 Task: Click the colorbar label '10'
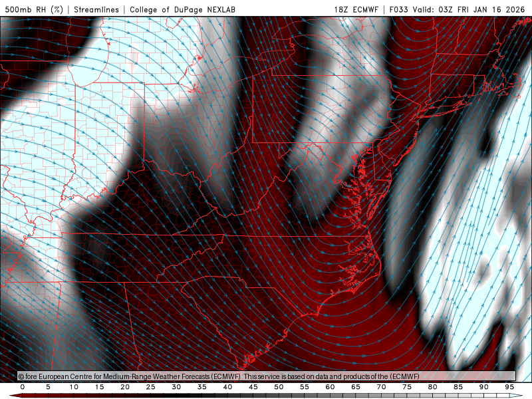(74, 387)
